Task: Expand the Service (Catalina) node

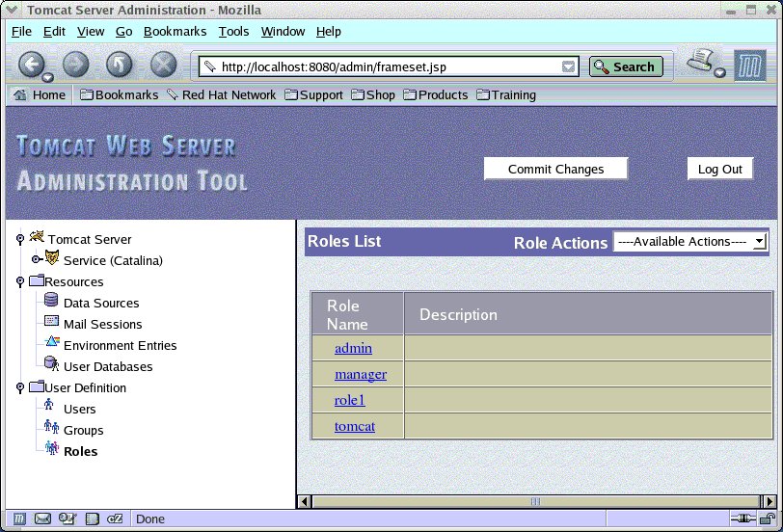Action: [x=36, y=259]
